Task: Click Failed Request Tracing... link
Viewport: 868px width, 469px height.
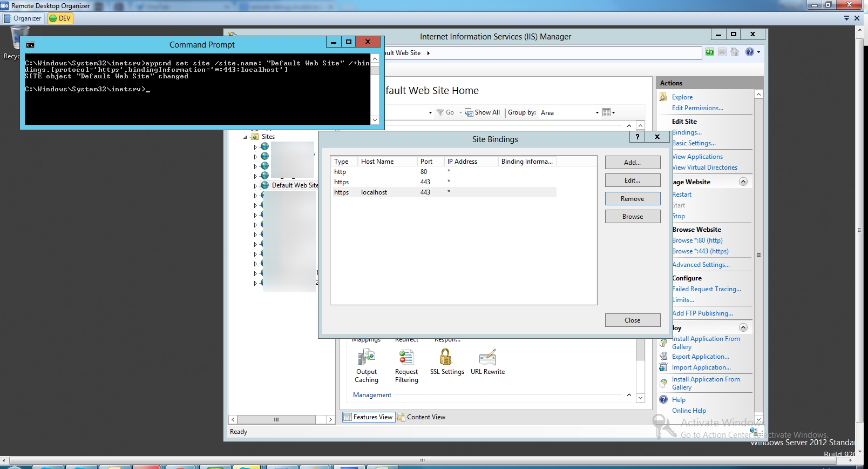Action: tap(707, 289)
